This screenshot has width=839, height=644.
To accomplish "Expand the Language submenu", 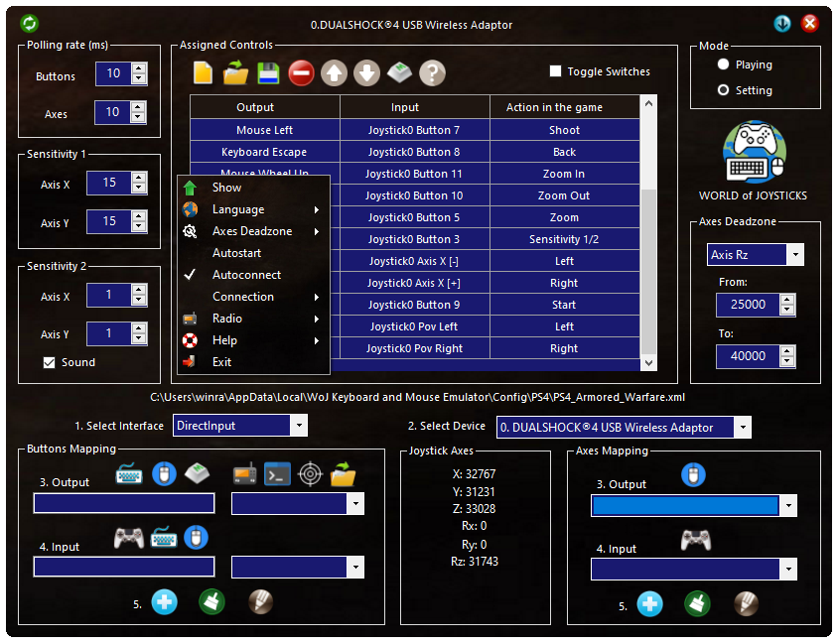I will click(253, 209).
